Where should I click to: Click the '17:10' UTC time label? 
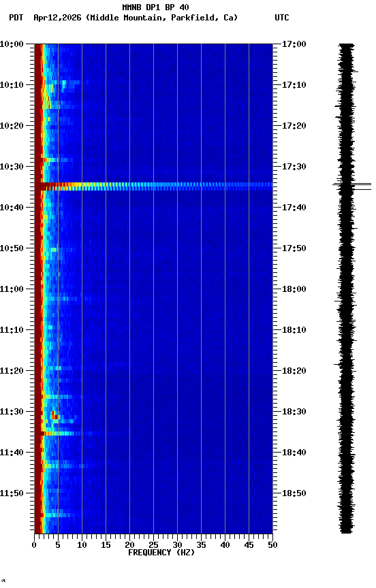(294, 85)
